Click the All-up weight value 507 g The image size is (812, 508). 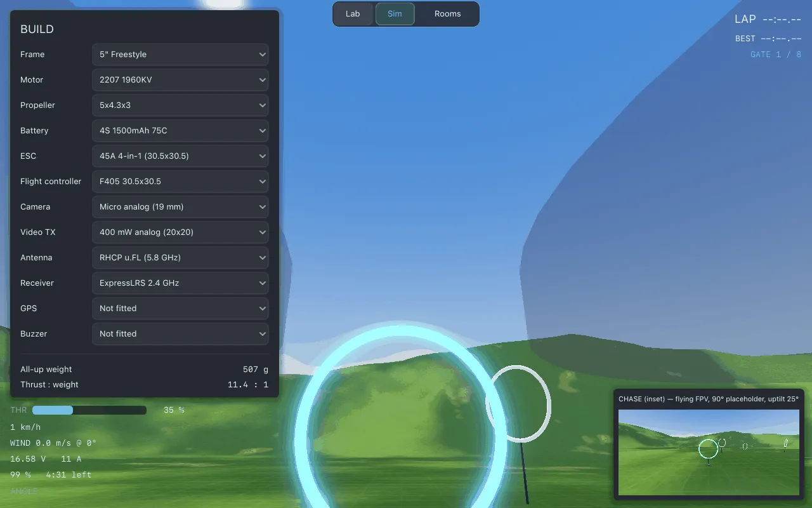pos(256,370)
